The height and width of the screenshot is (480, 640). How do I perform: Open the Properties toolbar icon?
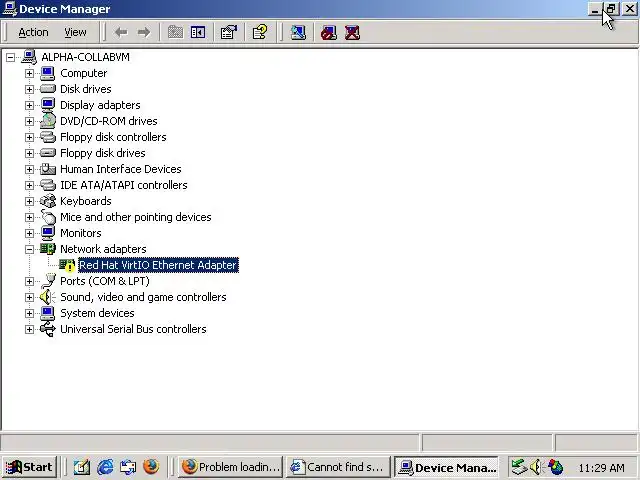[x=229, y=32]
